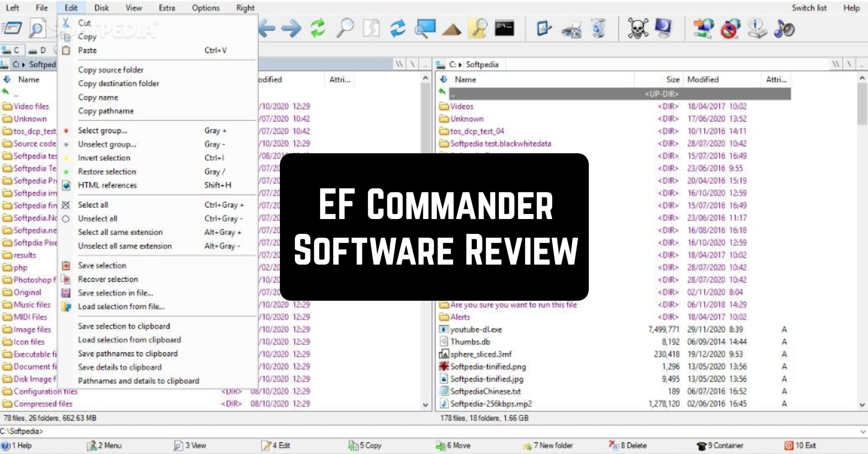Screen dimensions: 868x454
Task: Choose Save pathnames to clipboard
Action: [158, 354]
